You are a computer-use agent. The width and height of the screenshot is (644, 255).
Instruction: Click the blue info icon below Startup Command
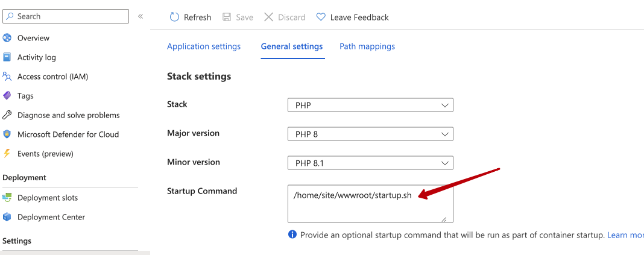[292, 235]
